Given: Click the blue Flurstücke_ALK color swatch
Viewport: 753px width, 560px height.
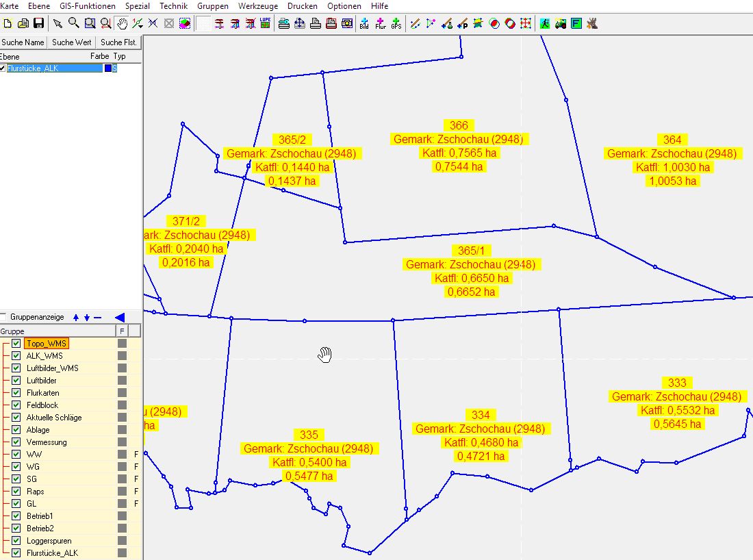Looking at the screenshot, I should coord(107,68).
